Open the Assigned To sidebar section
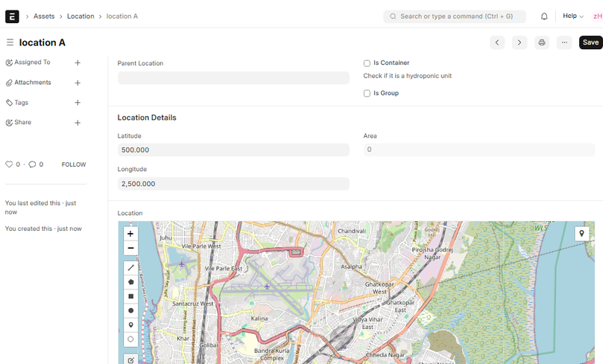 [x=32, y=63]
